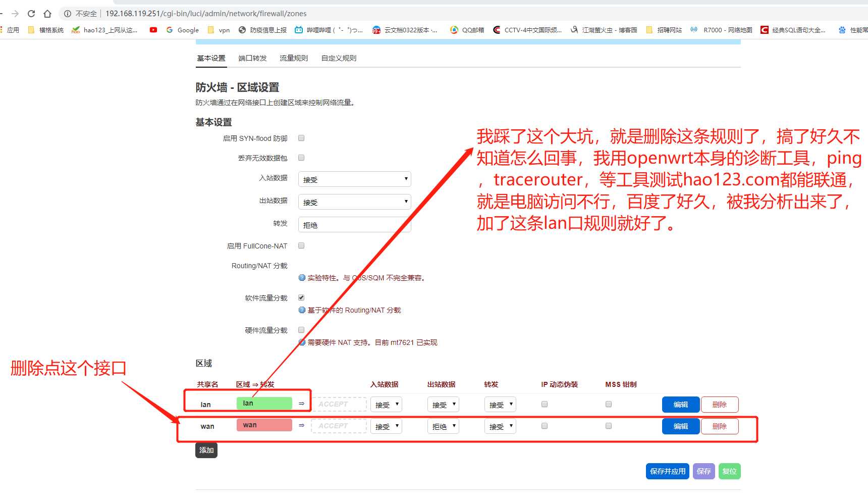Reload the page with refresh icon
The height and width of the screenshot is (498, 868).
coord(31,14)
